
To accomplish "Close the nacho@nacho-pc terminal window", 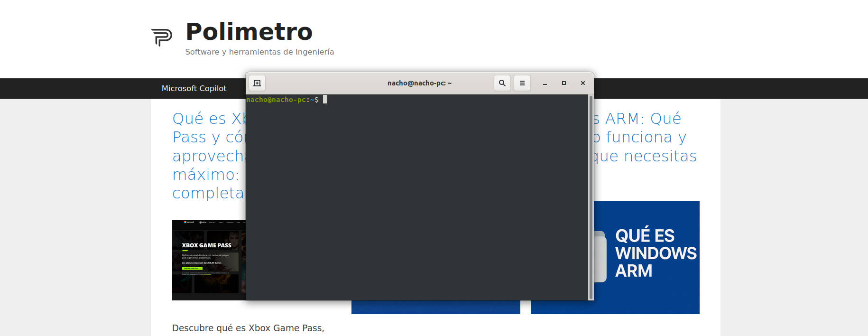I will tap(583, 83).
